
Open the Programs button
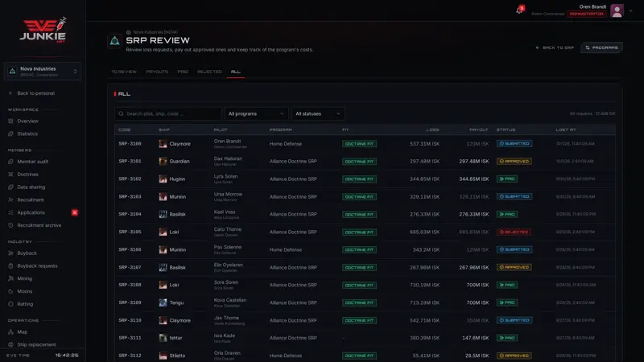point(601,47)
